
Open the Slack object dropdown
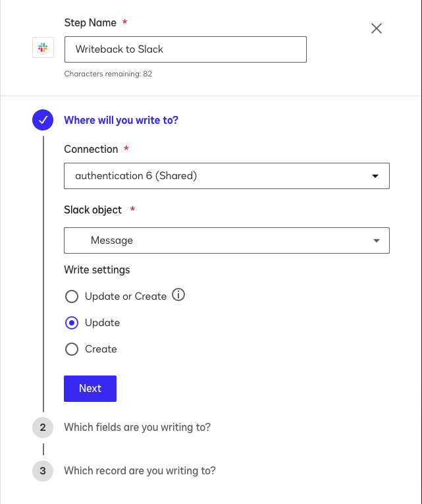(x=226, y=240)
